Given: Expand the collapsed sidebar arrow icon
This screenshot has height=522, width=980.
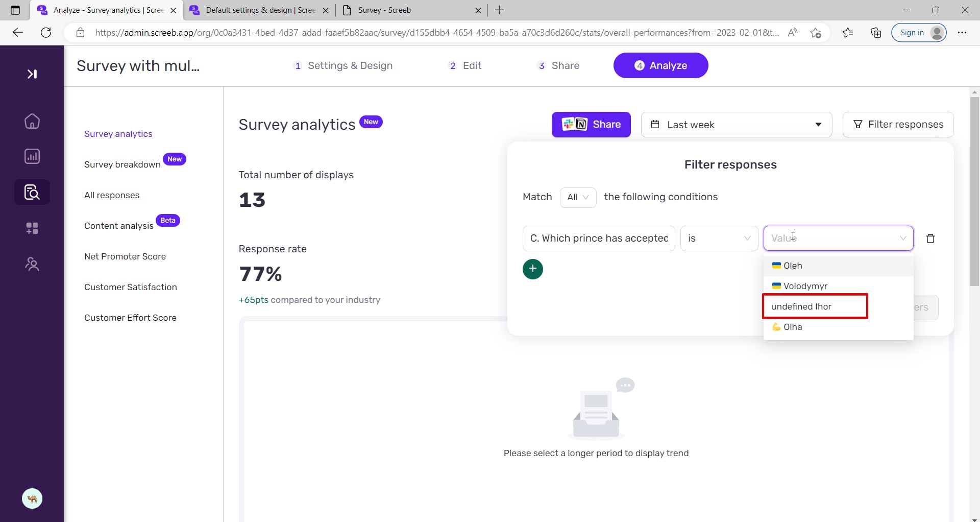Looking at the screenshot, I should point(32,74).
